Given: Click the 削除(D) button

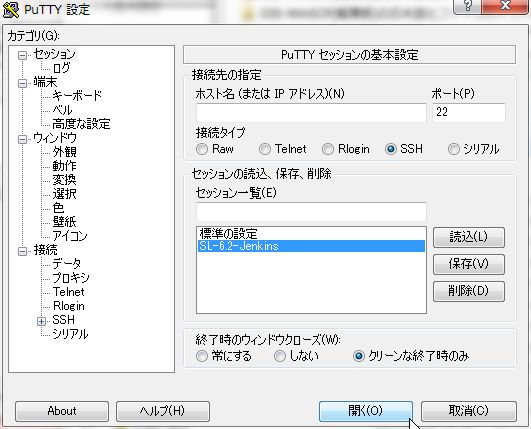Looking at the screenshot, I should pyautogui.click(x=469, y=291).
